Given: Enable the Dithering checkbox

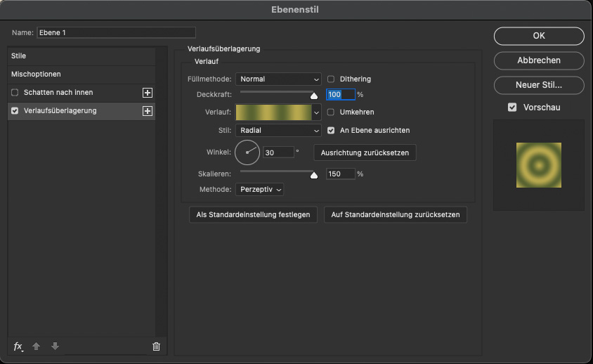Looking at the screenshot, I should coord(331,79).
